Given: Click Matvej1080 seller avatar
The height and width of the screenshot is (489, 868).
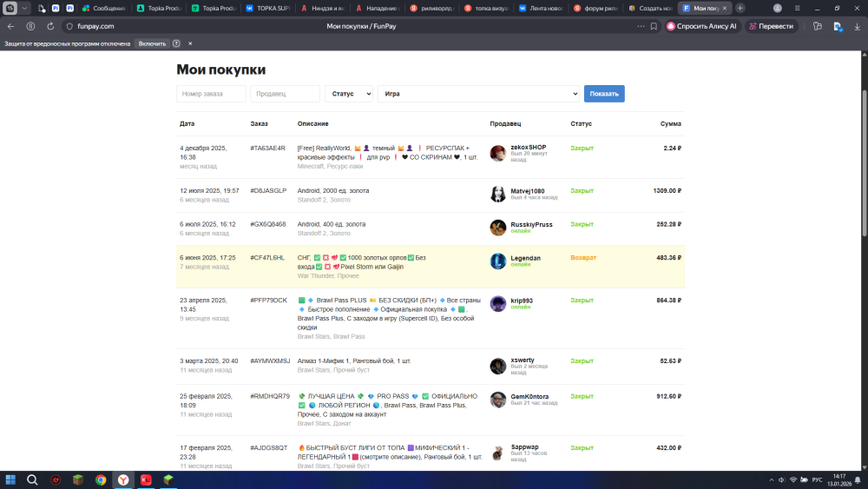Looking at the screenshot, I should pos(497,194).
